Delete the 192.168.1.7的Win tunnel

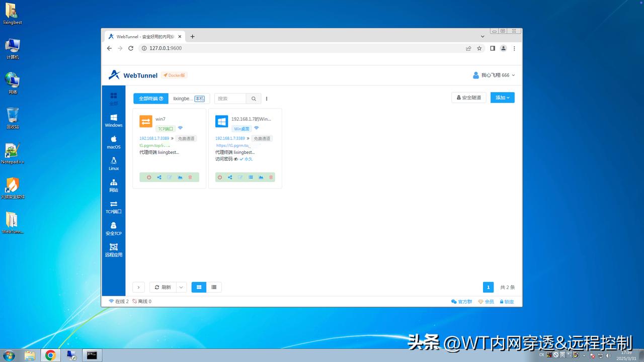pyautogui.click(x=271, y=177)
